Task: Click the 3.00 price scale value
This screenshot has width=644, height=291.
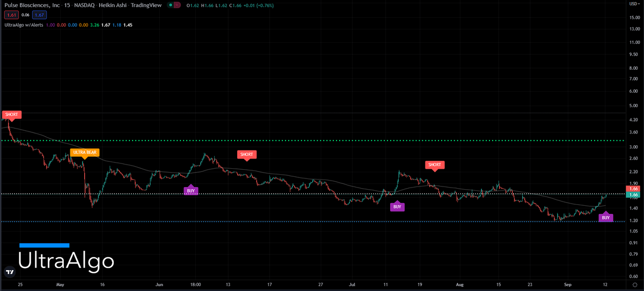Action: [634, 147]
